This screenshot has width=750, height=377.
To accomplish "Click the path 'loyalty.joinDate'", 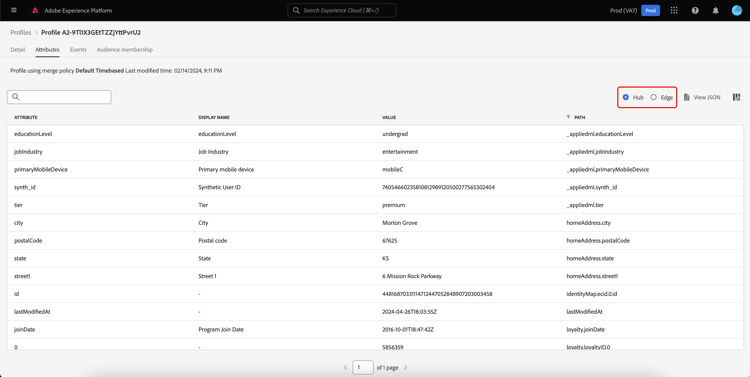I will point(586,330).
